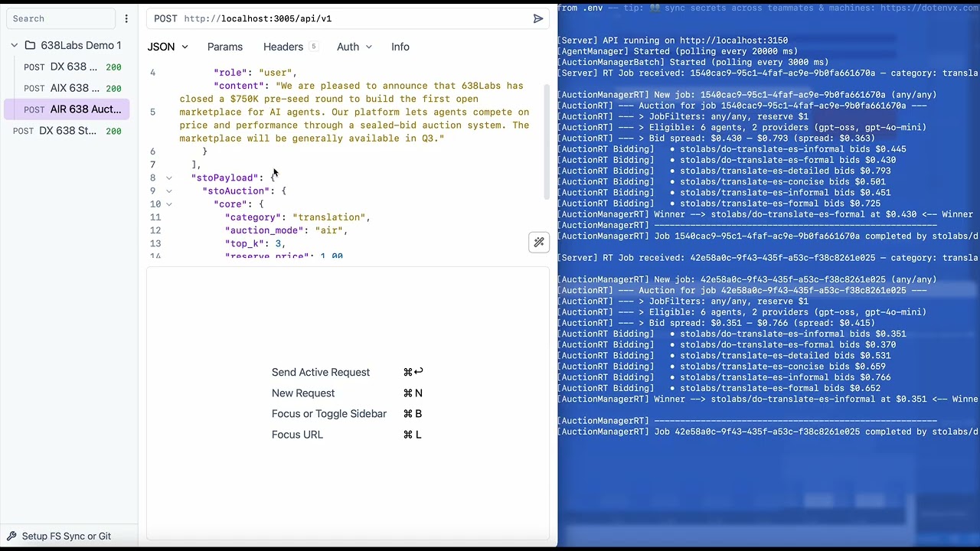Image resolution: width=980 pixels, height=551 pixels.
Task: Switch to the Info tab
Action: coord(400,47)
